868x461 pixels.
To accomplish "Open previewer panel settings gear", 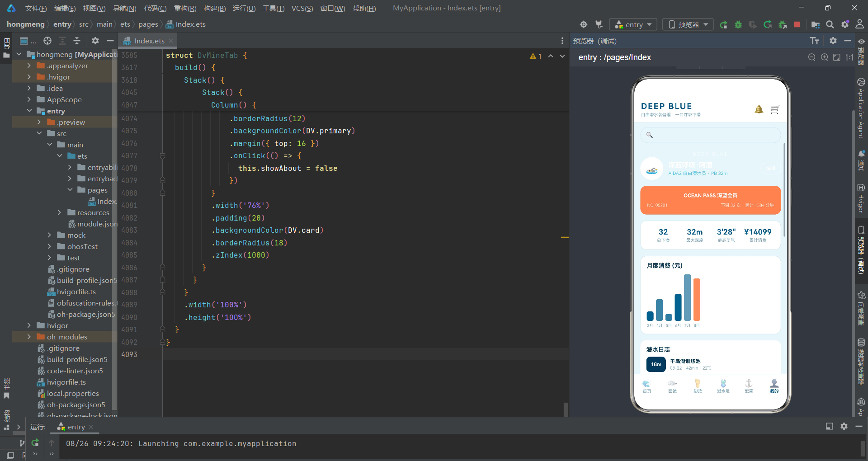I will point(833,41).
